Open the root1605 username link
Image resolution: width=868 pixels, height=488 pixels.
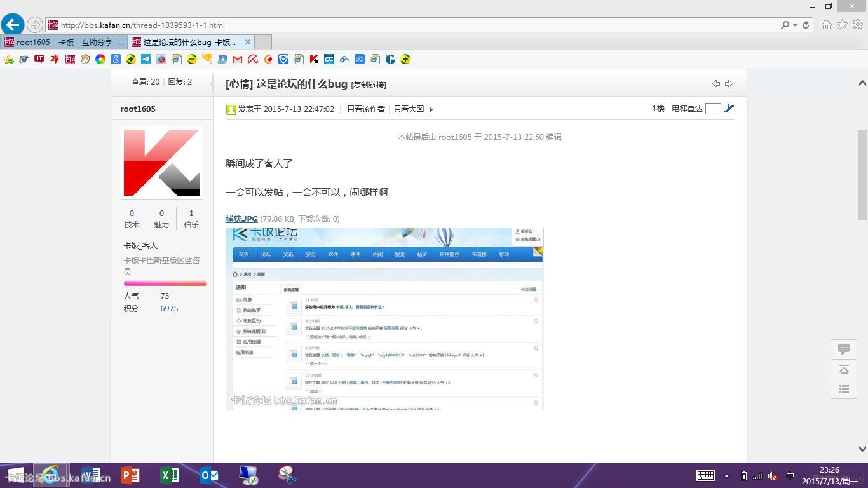tap(138, 109)
